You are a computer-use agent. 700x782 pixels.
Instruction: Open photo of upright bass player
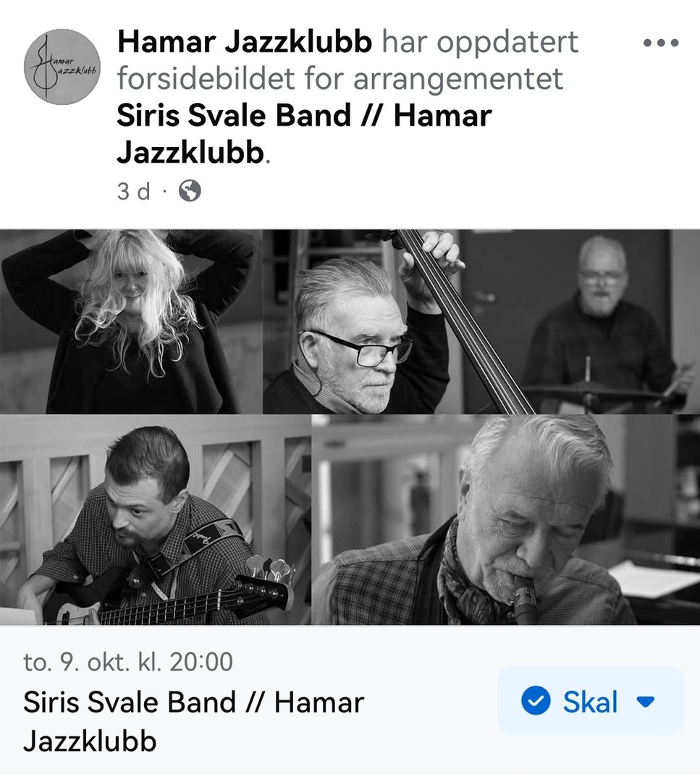click(362, 321)
